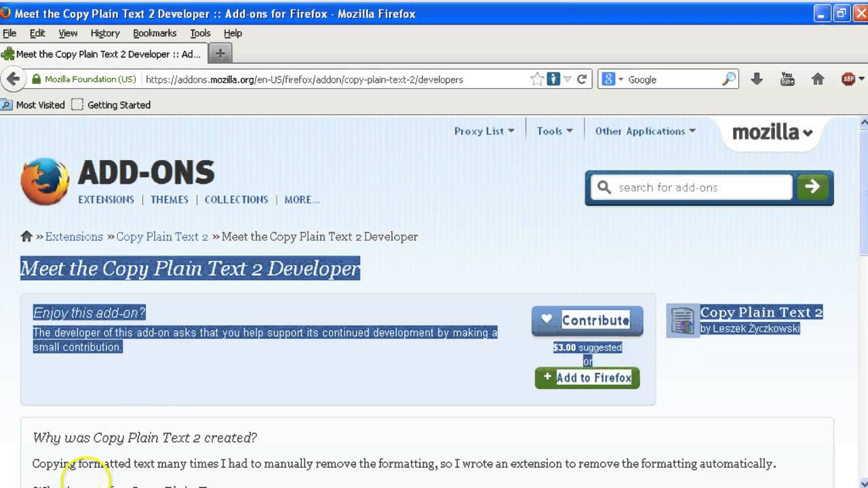Reload the page with the refresh icon
Image resolution: width=868 pixels, height=488 pixels.
[x=582, y=79]
